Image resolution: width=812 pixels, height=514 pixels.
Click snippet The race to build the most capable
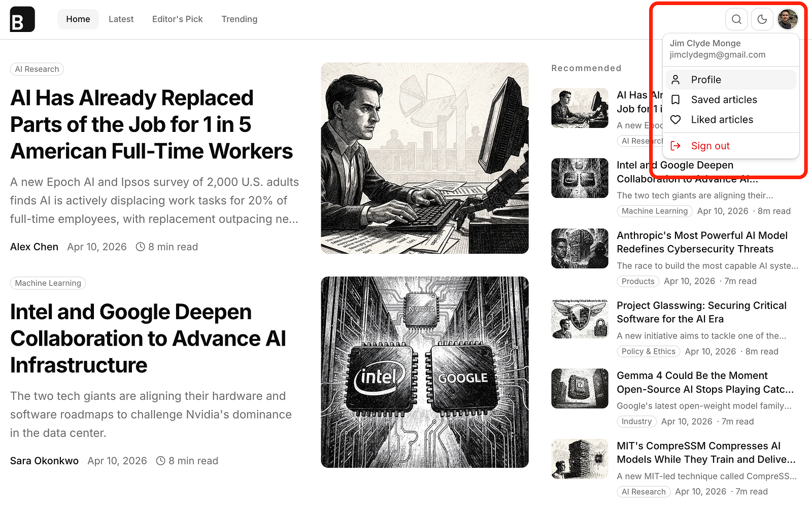click(707, 266)
